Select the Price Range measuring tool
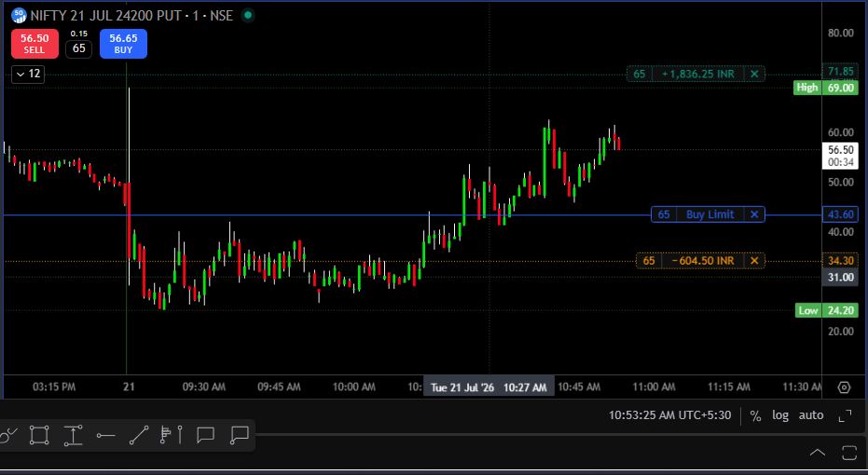The image size is (868, 475). pos(73,435)
